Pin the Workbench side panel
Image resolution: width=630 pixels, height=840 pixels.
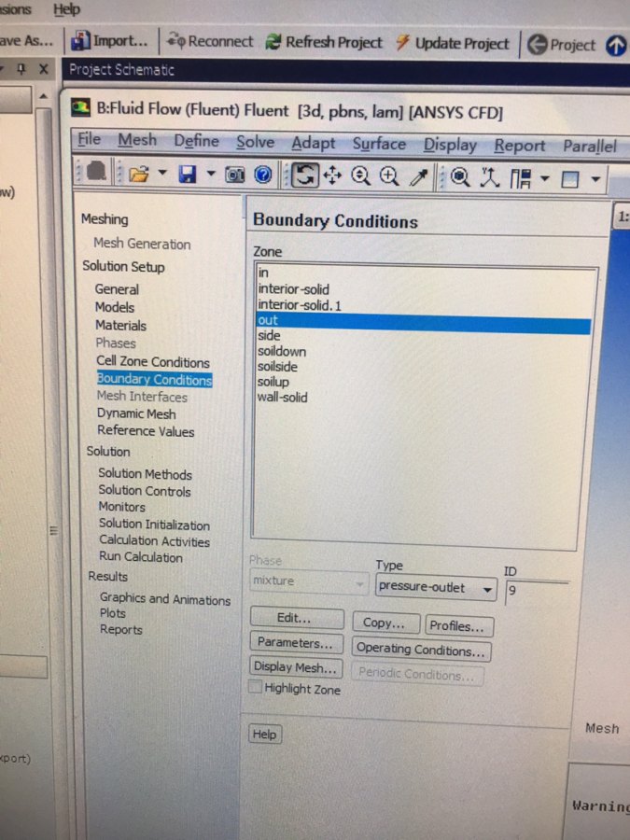[x=21, y=68]
